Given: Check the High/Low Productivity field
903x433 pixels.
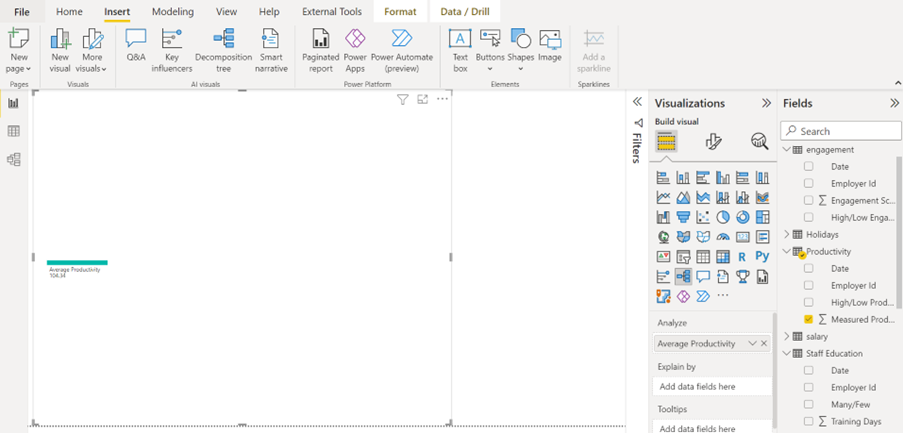Looking at the screenshot, I should click(809, 302).
